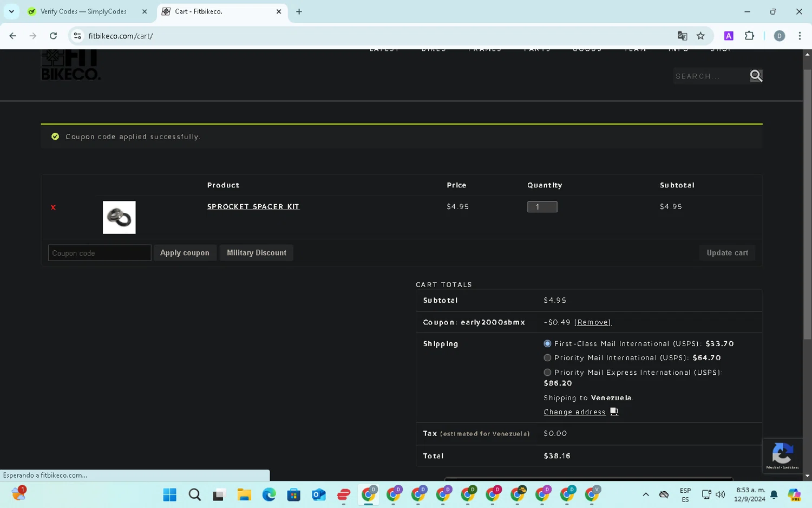Focus the Coupon code input field
Screen dimensions: 812x508
coord(100,253)
